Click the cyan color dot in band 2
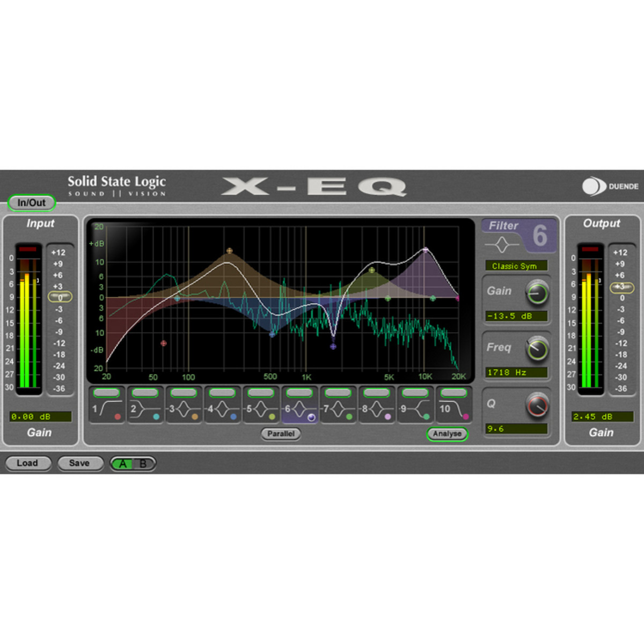This screenshot has height=644, width=644. coord(156,416)
